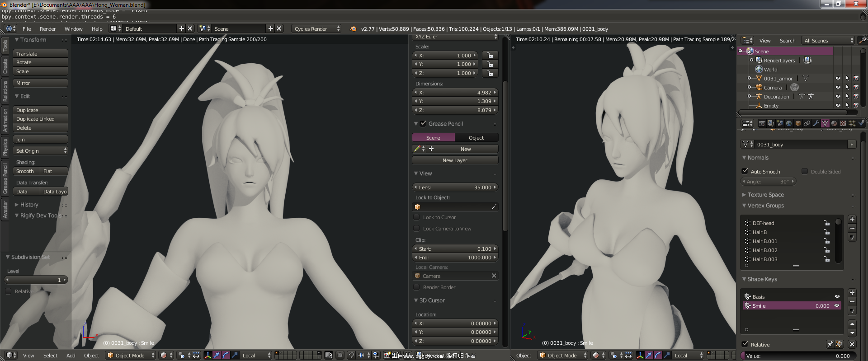Expand the 0031_armor tree item
Screen dimensions: 868x361
coord(749,78)
